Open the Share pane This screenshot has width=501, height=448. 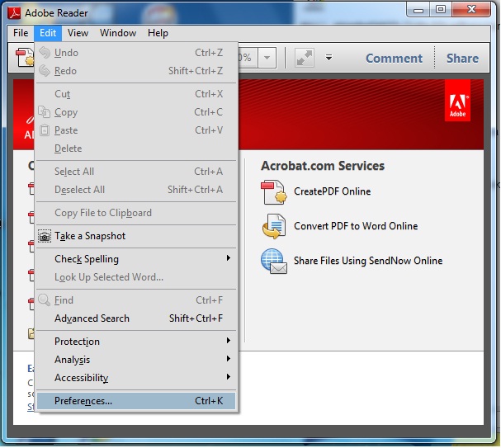[462, 58]
